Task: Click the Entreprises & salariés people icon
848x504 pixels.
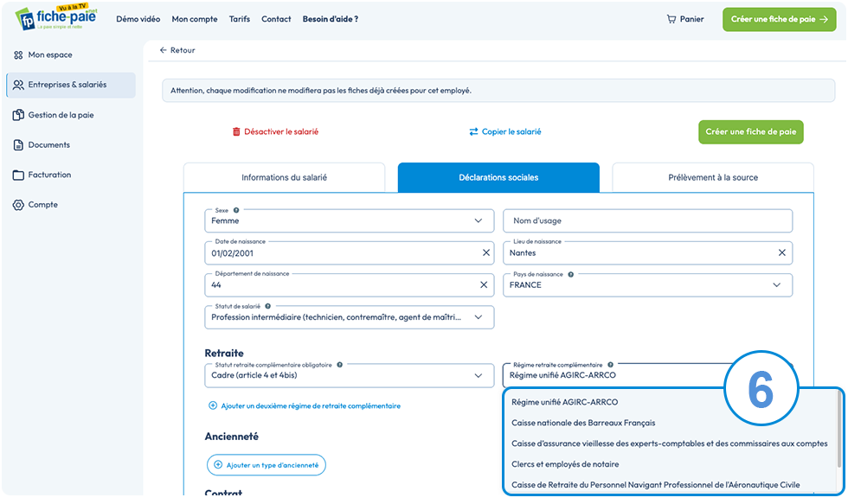Action: 18,85
